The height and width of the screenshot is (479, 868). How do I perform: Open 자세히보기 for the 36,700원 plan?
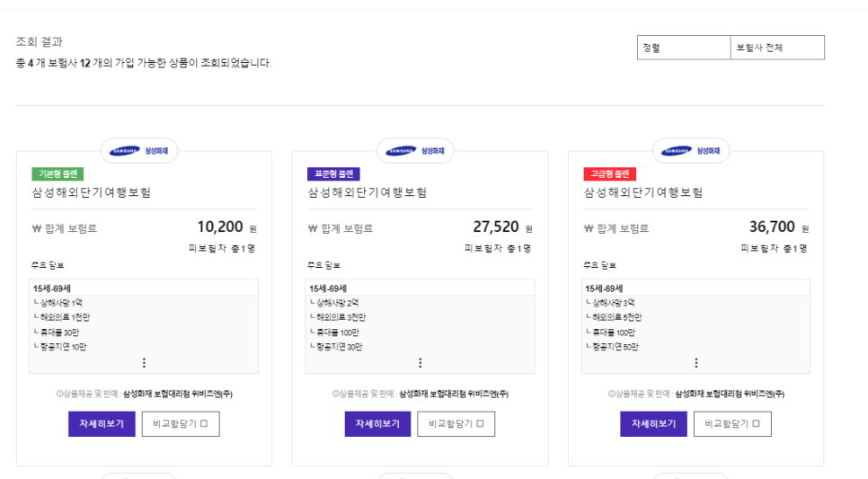[x=653, y=423]
